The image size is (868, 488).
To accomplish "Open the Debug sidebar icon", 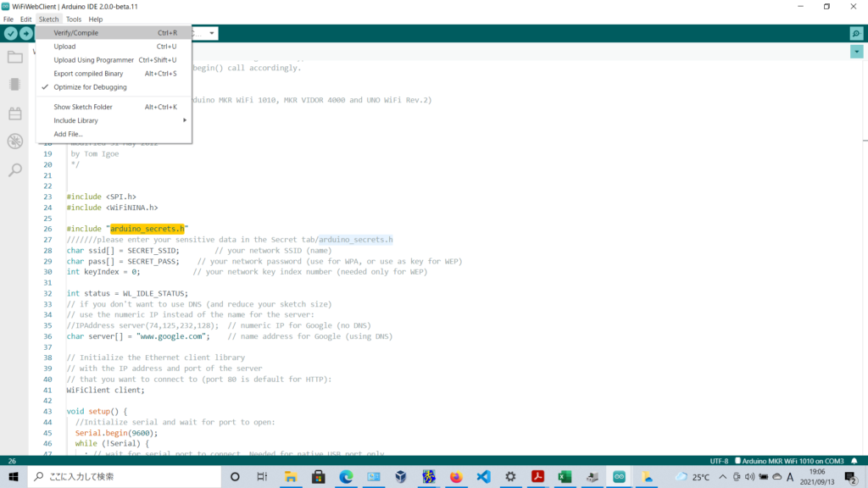I will point(15,141).
